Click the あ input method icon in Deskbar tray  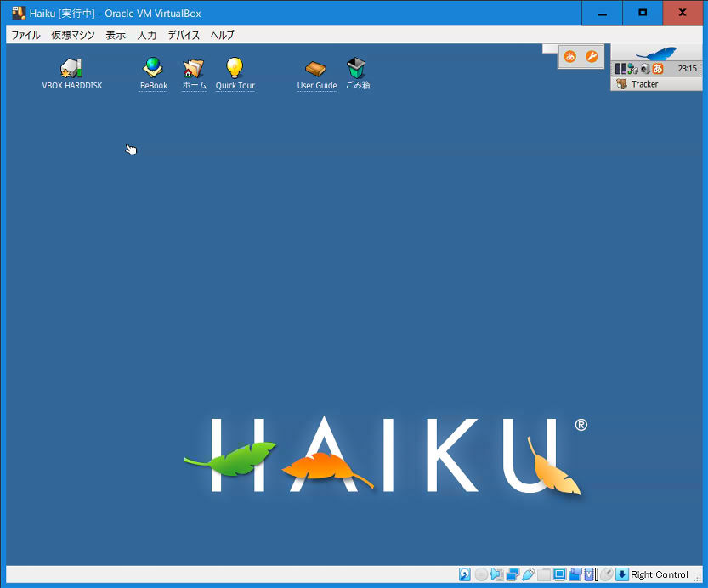click(x=658, y=69)
